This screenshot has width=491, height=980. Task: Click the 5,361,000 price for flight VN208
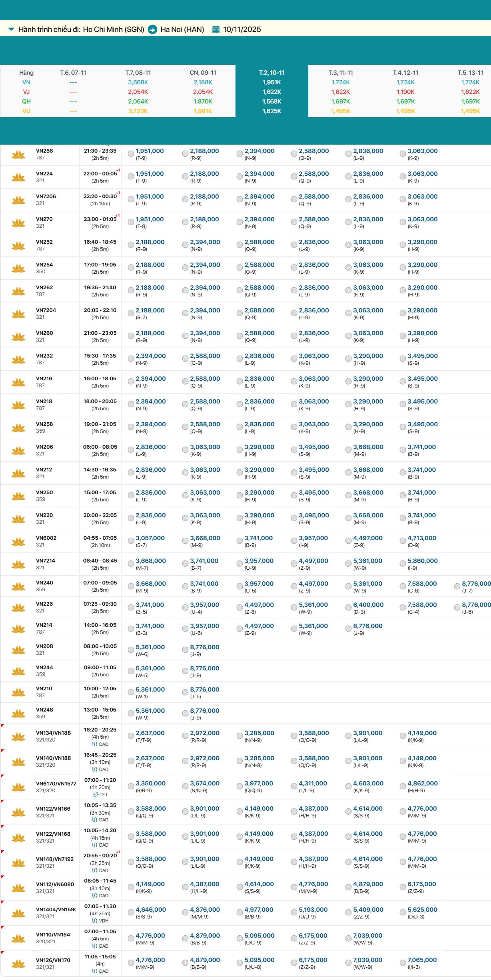click(x=150, y=647)
